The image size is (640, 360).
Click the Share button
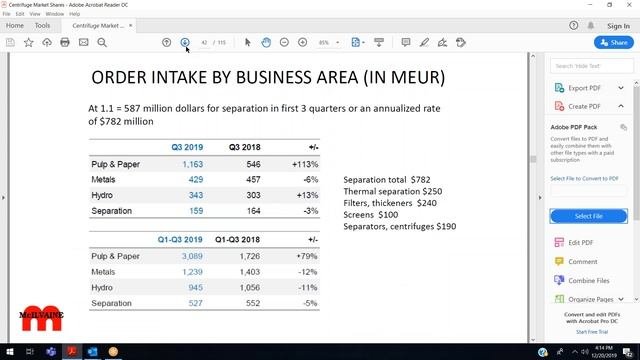[x=614, y=42]
